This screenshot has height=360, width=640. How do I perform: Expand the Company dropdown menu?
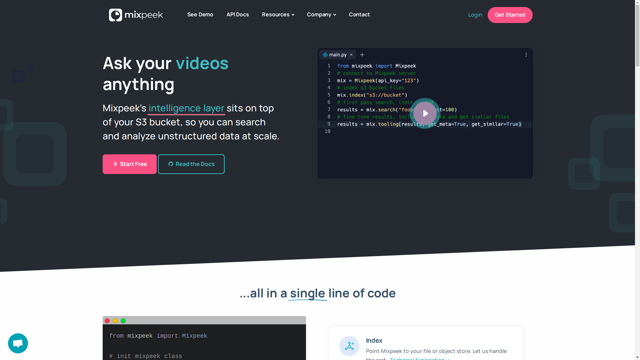pyautogui.click(x=321, y=15)
